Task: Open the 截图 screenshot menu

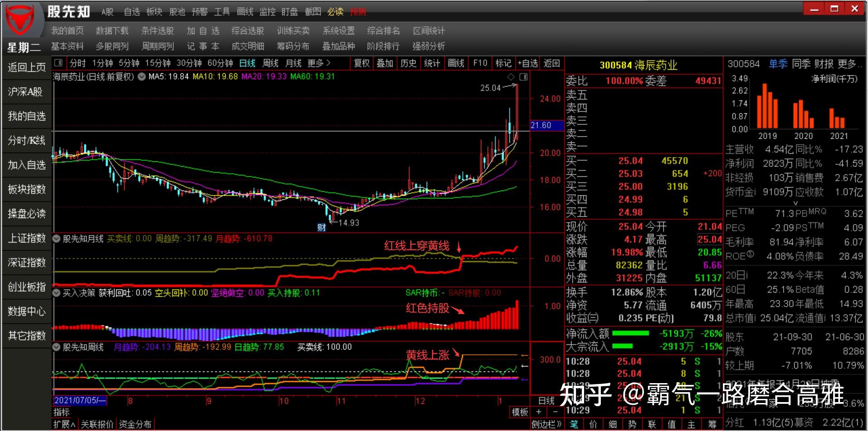Action: tap(312, 12)
